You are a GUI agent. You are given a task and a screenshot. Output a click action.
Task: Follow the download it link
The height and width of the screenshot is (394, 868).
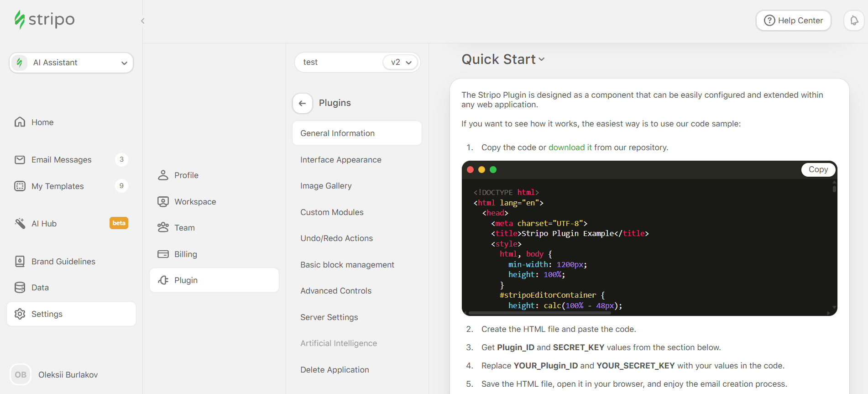570,147
